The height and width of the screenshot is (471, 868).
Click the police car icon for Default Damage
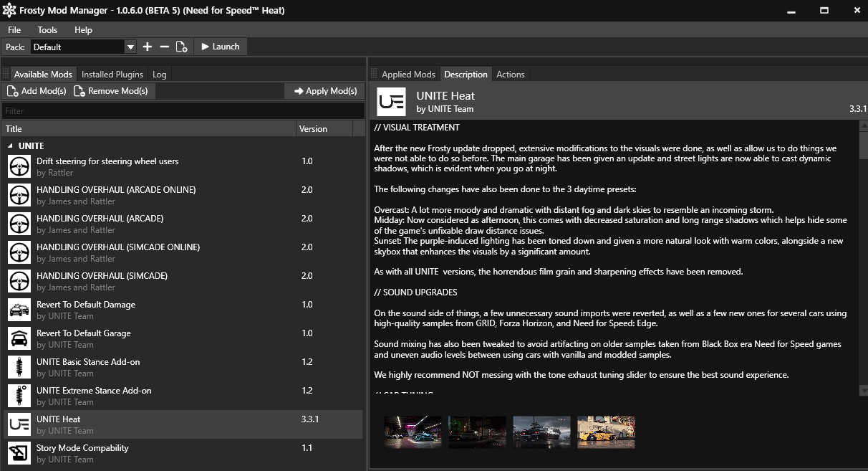point(19,310)
